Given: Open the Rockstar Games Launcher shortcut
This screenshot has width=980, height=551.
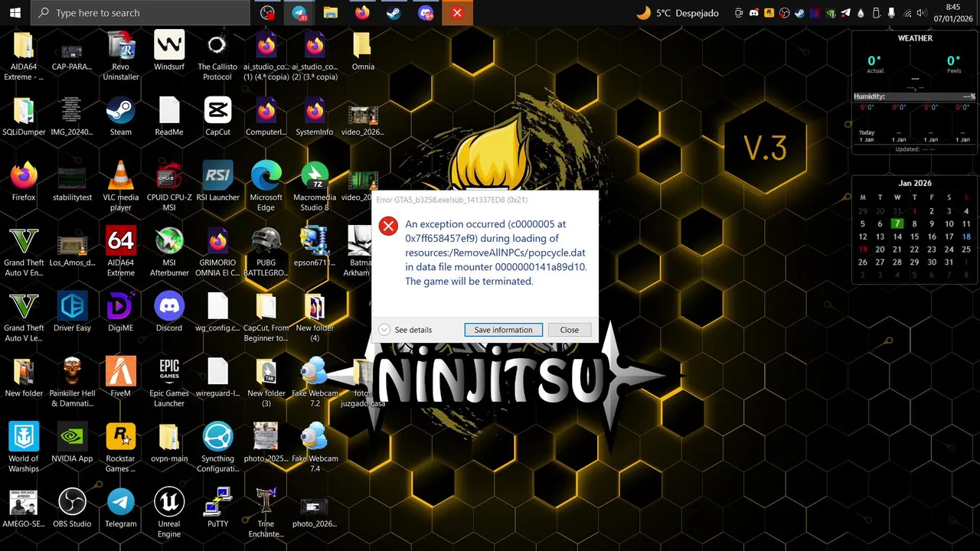Looking at the screenshot, I should coord(121,448).
